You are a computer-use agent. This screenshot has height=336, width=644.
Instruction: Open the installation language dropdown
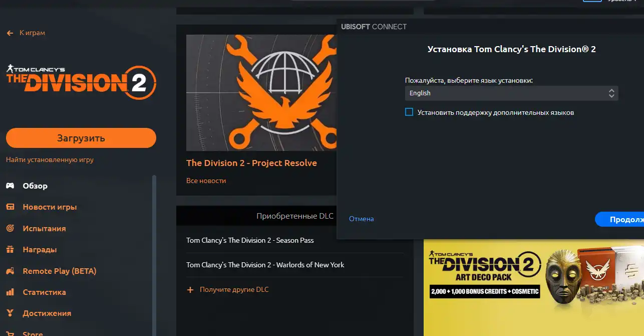[x=511, y=93]
